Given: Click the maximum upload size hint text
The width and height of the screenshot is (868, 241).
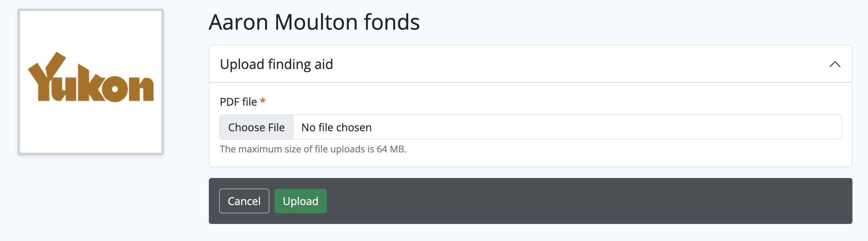Looking at the screenshot, I should tap(313, 149).
